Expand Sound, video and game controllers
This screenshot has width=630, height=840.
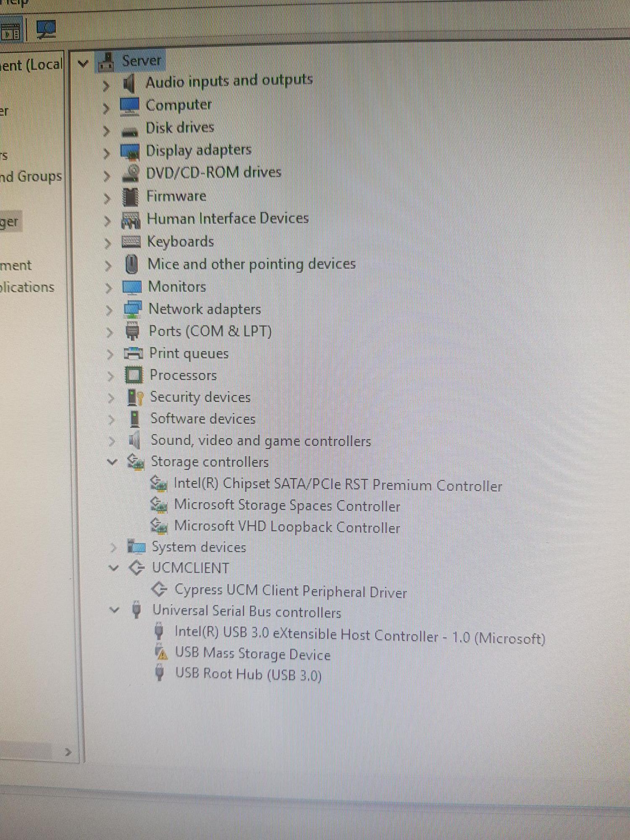click(x=112, y=441)
